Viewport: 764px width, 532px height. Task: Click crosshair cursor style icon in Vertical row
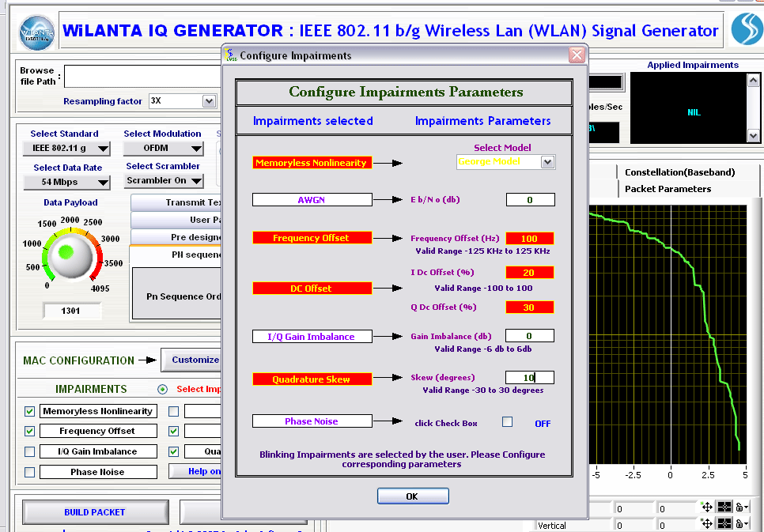click(724, 524)
